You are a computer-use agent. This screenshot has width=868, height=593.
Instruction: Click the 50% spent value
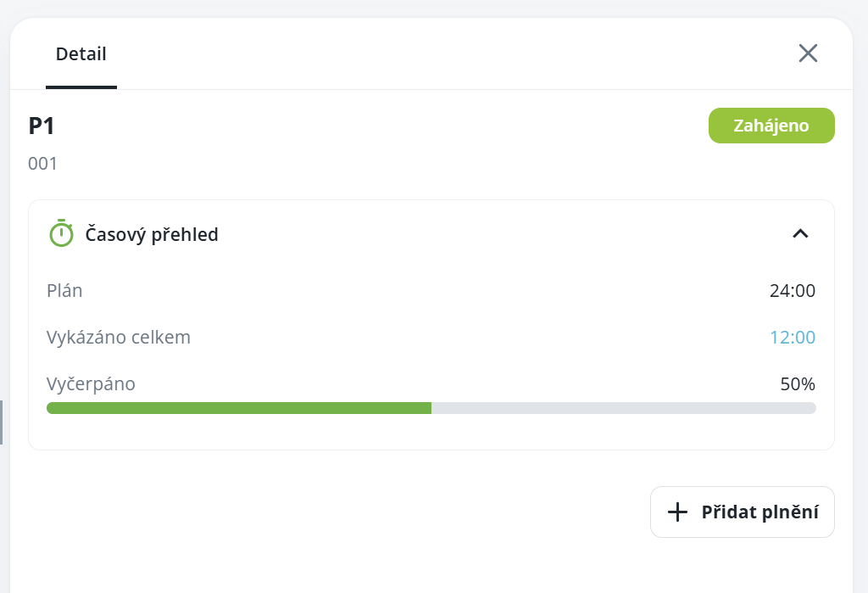click(x=797, y=384)
